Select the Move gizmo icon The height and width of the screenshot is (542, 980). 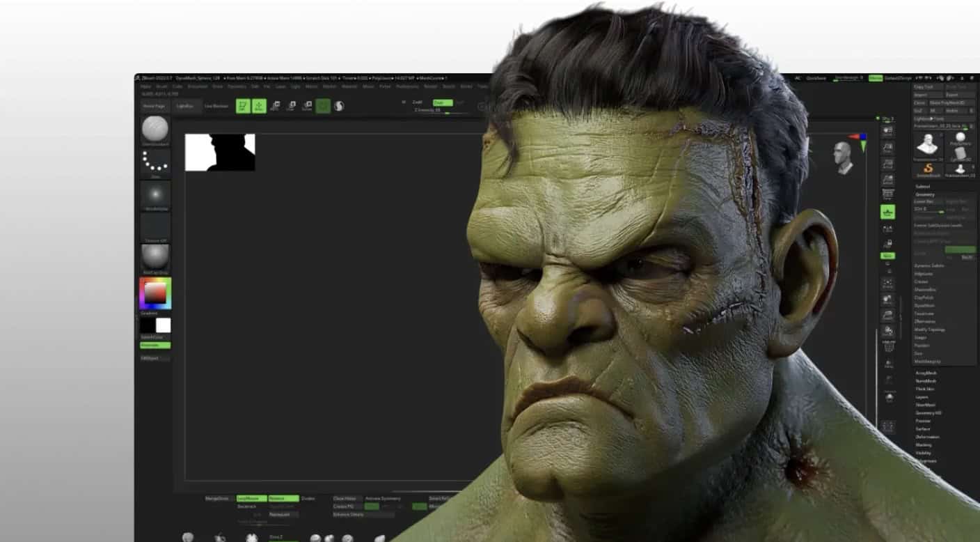click(x=275, y=106)
